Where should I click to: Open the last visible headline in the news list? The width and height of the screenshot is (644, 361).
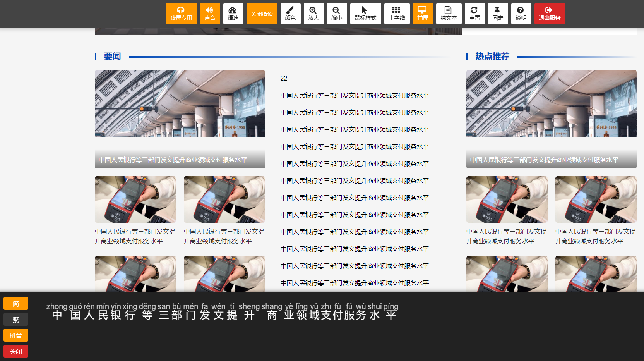coord(355,283)
